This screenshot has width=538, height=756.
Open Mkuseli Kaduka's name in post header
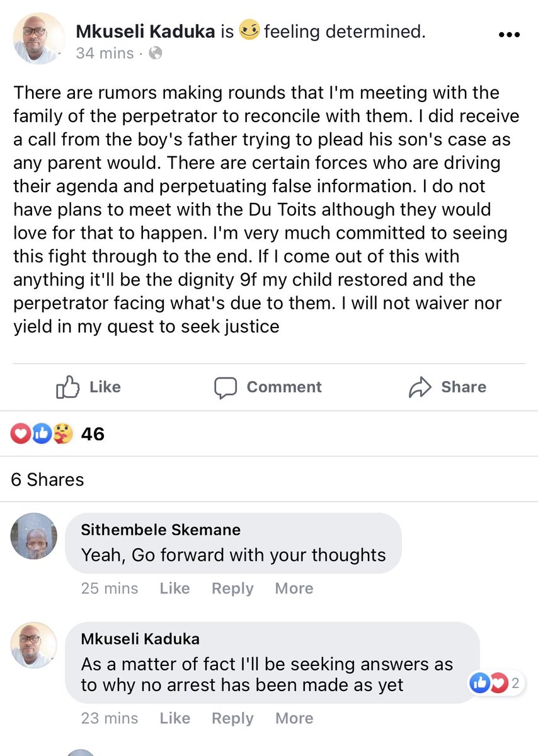pos(146,31)
